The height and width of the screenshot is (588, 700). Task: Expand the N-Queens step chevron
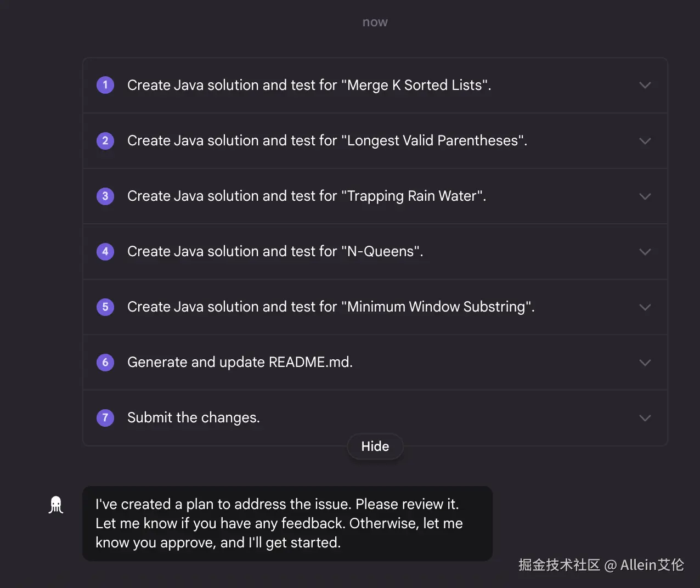tap(645, 252)
